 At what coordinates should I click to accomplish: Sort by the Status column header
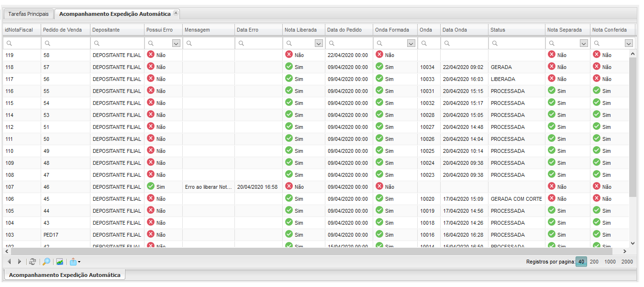pos(517,30)
